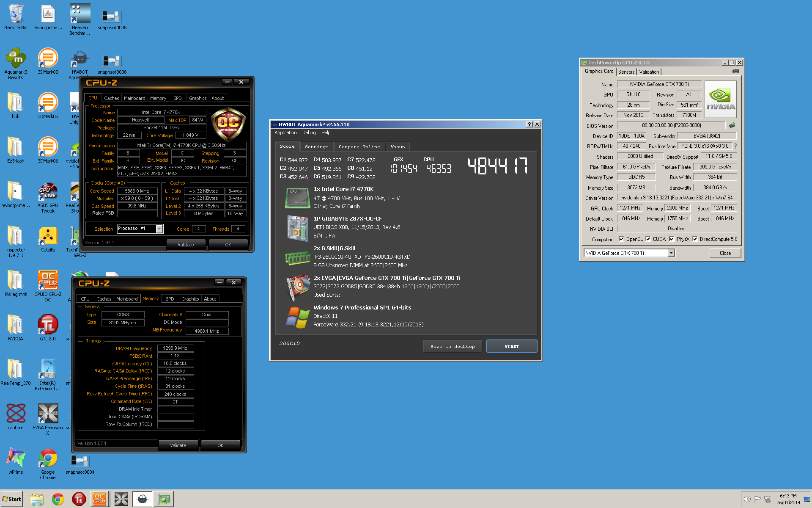Toggle PhysX checkbox in GPU-Z
This screenshot has height=508, width=812.
point(672,239)
